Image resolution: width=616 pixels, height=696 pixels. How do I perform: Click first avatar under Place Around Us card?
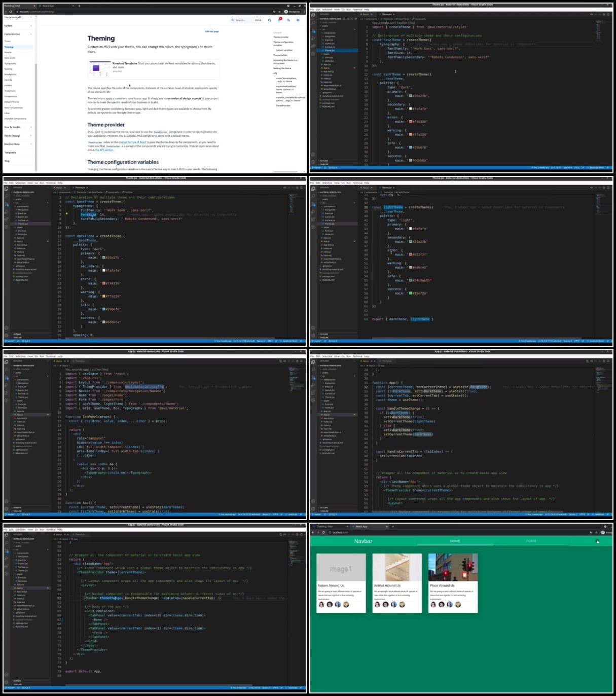tap(433, 604)
